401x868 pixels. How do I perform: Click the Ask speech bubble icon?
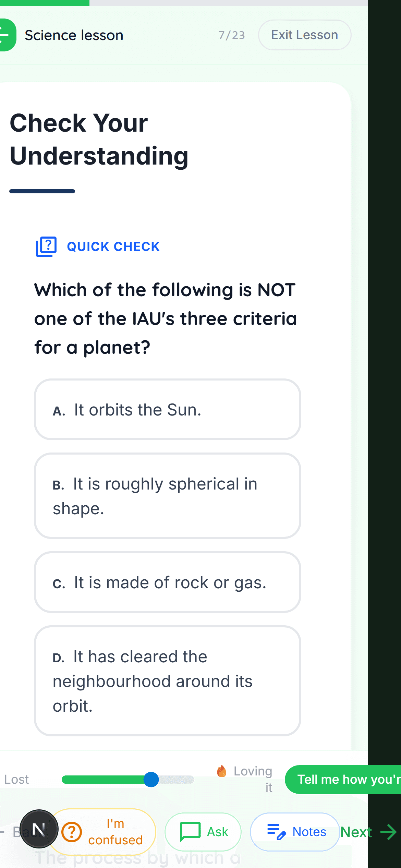(x=190, y=832)
